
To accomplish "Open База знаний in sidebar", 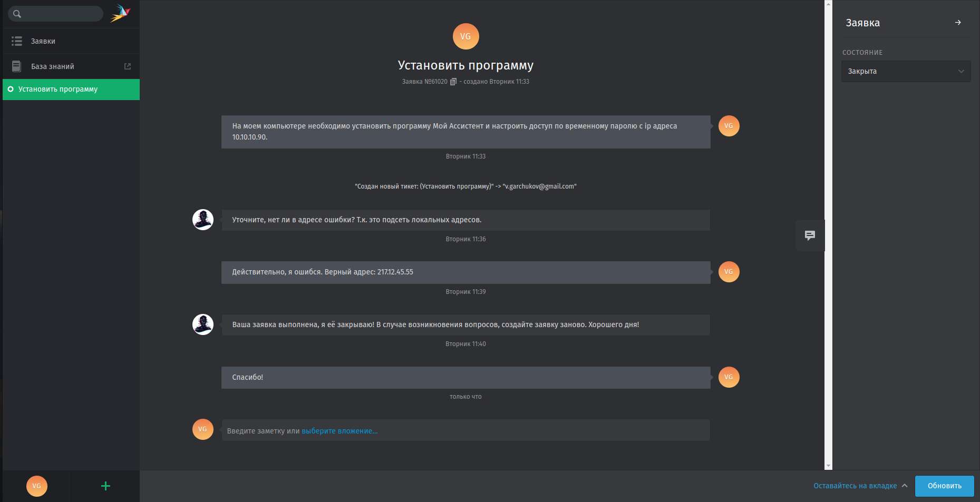I will [53, 66].
